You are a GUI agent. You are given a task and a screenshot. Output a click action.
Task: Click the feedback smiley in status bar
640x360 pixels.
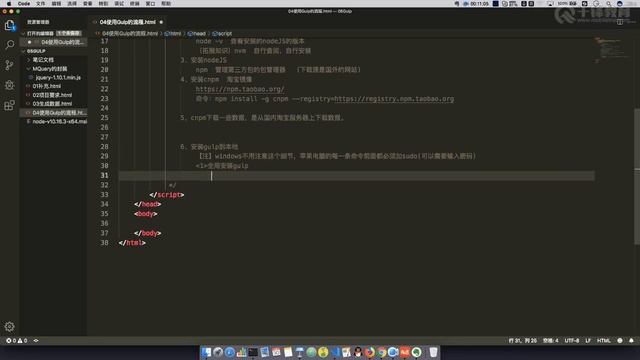620,340
